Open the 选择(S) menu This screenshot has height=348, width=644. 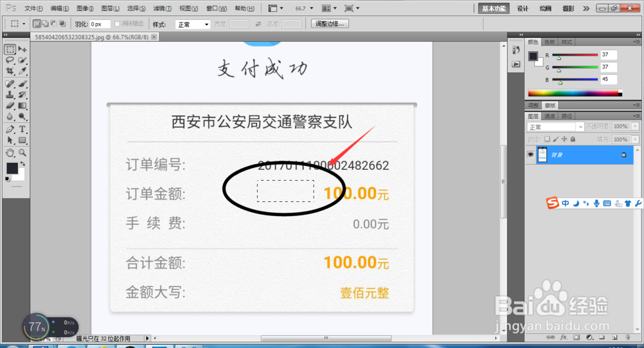pos(137,8)
